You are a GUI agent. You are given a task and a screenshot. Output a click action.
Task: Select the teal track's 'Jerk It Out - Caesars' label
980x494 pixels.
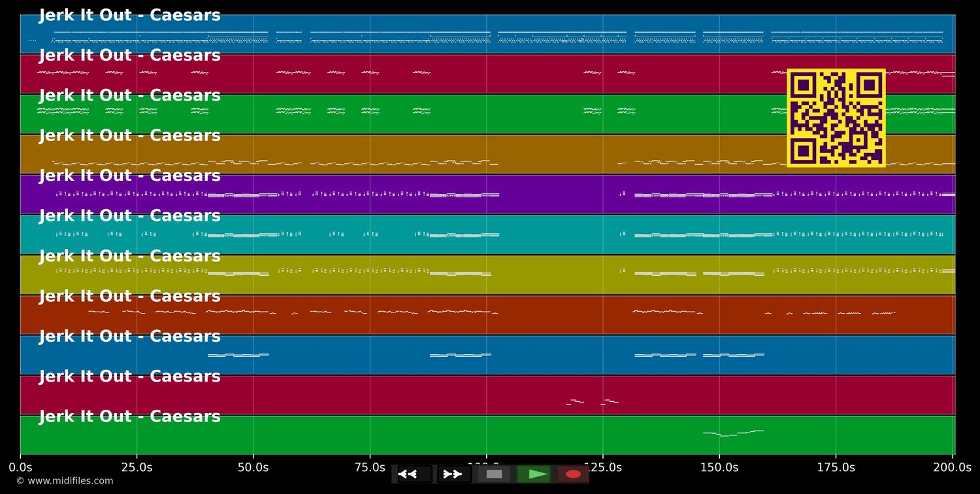point(130,216)
